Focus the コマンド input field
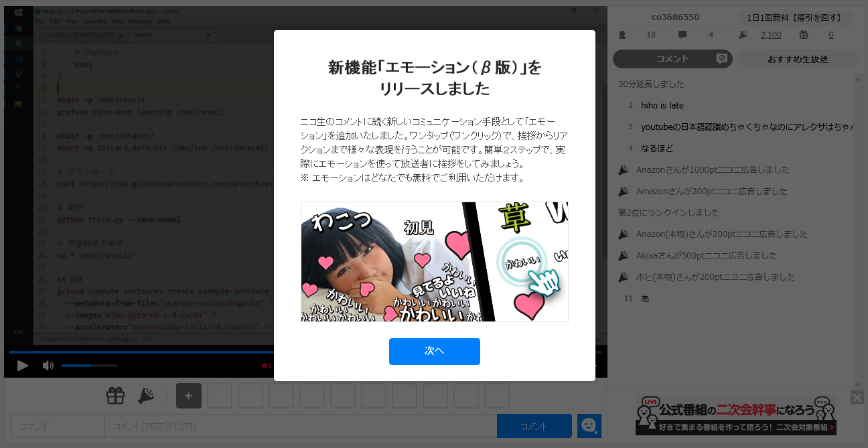This screenshot has width=868, height=448. (58, 426)
